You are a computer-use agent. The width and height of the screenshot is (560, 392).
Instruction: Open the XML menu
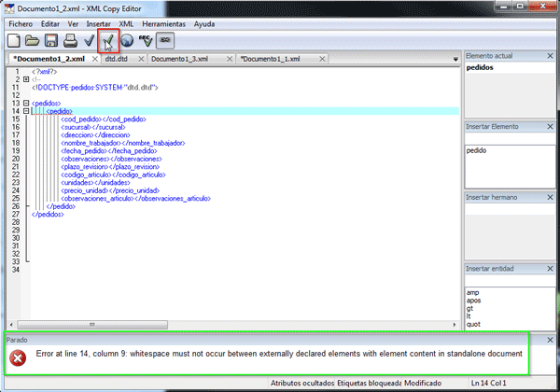124,22
